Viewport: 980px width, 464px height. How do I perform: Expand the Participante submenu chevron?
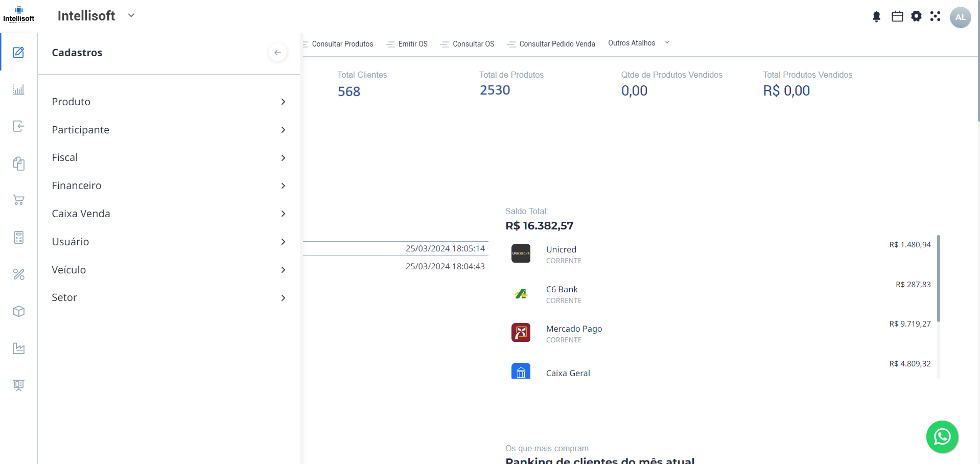tap(283, 130)
